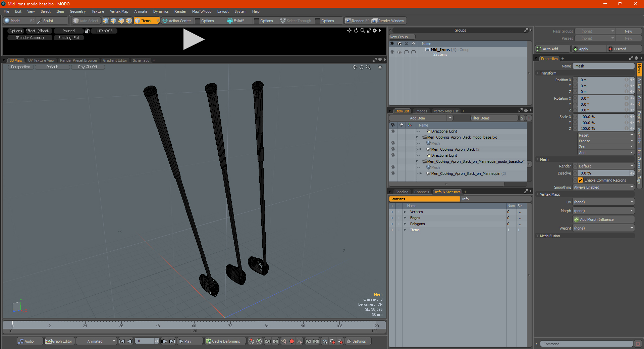Click the Discard button
Image resolution: width=644 pixels, height=349 pixels.
pos(624,49)
